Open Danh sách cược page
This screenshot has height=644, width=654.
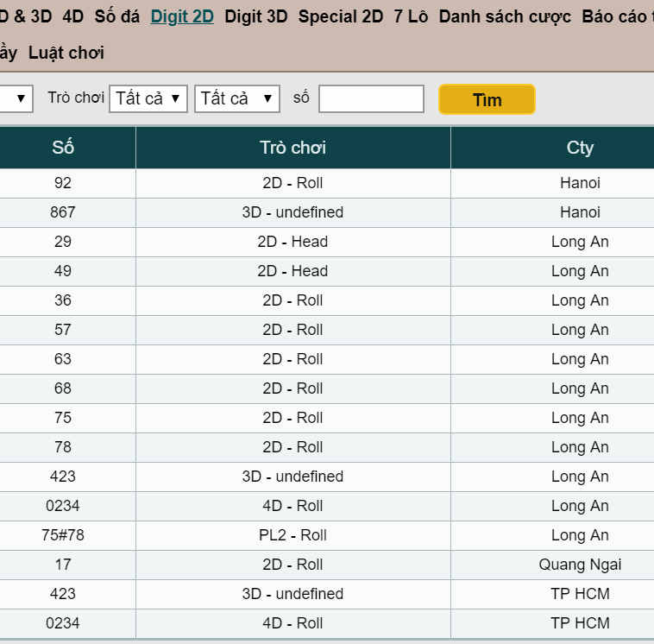[x=505, y=16]
